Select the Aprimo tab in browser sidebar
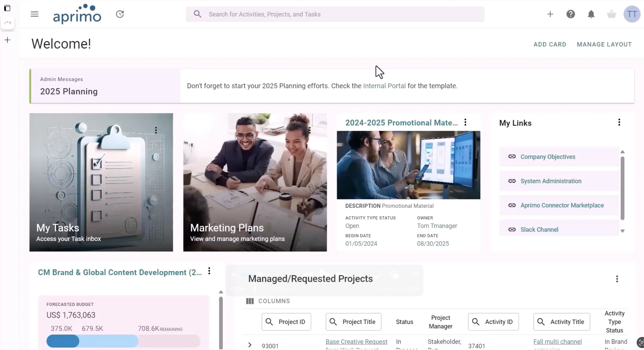This screenshot has height=350, width=644. pyautogui.click(x=8, y=23)
